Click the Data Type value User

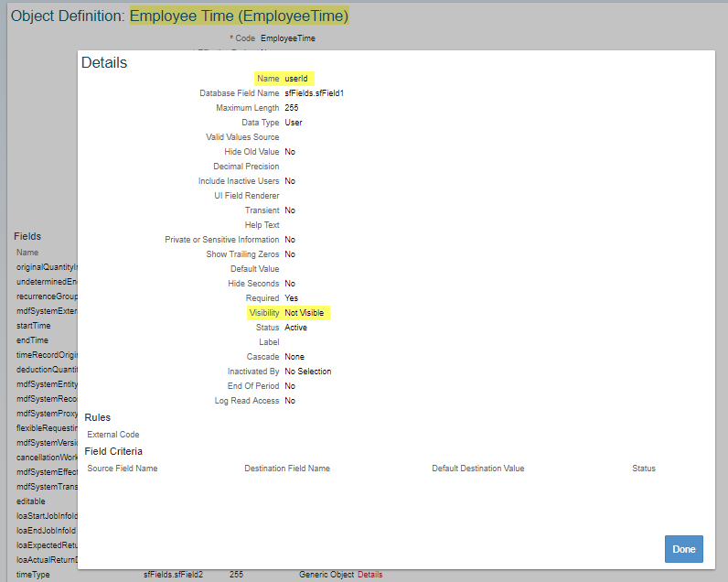(294, 123)
